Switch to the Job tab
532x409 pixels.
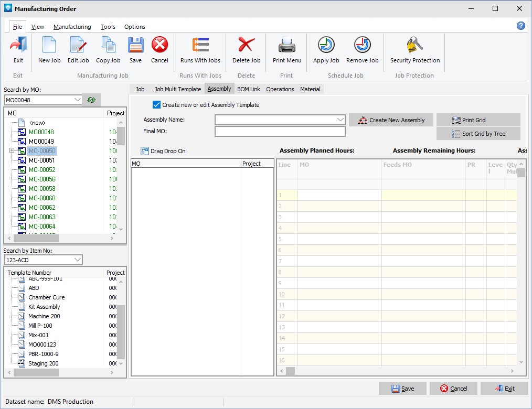[x=140, y=89]
